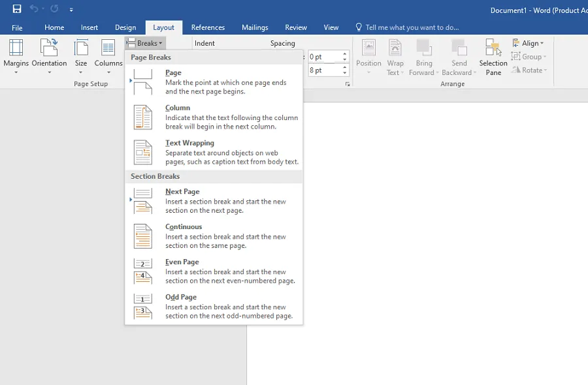
Task: Collapse the Breaks dropdown button
Action: [x=145, y=43]
